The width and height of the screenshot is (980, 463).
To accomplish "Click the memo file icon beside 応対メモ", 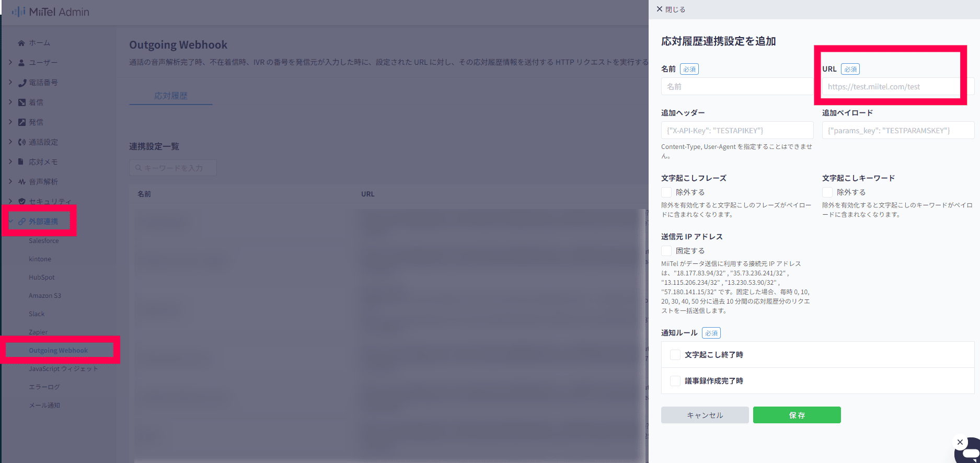I will (21, 162).
